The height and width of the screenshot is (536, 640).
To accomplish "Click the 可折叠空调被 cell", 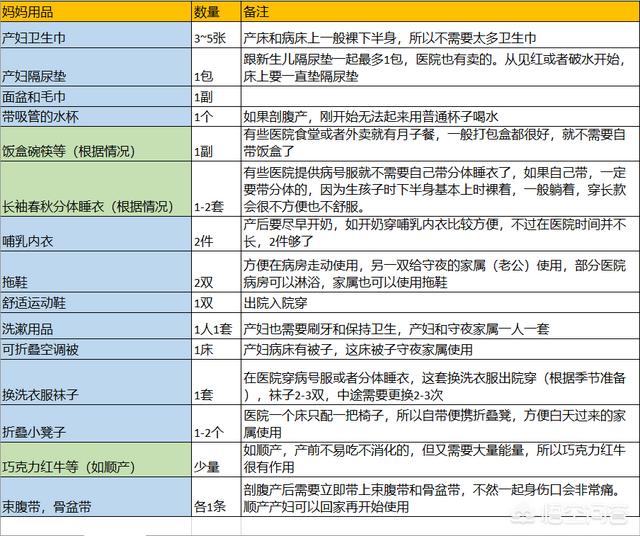I will coord(95,352).
